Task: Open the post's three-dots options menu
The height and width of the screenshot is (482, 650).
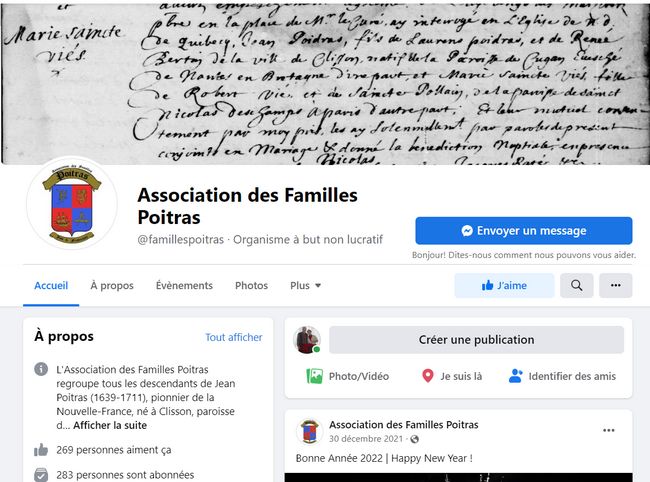Action: coord(609,430)
